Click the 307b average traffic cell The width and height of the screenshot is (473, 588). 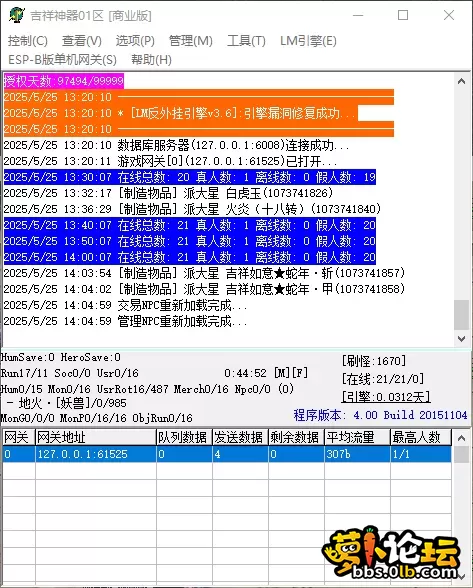pos(357,454)
